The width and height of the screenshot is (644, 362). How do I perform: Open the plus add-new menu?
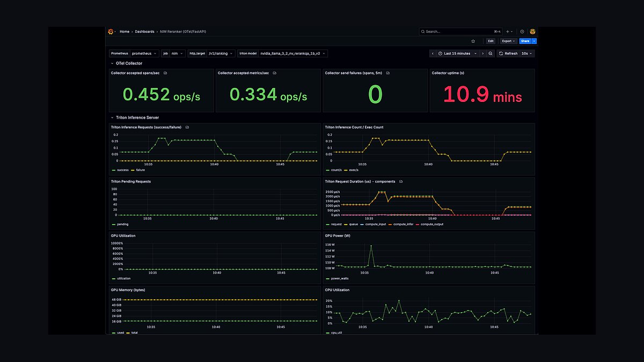[509, 32]
